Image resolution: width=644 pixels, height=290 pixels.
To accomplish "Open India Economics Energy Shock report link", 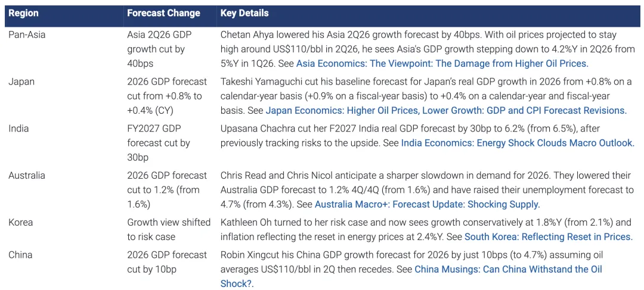I will coord(518,143).
